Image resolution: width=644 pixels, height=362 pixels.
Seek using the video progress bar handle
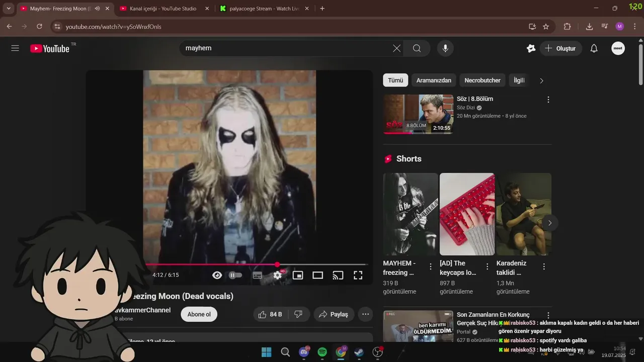point(277,264)
